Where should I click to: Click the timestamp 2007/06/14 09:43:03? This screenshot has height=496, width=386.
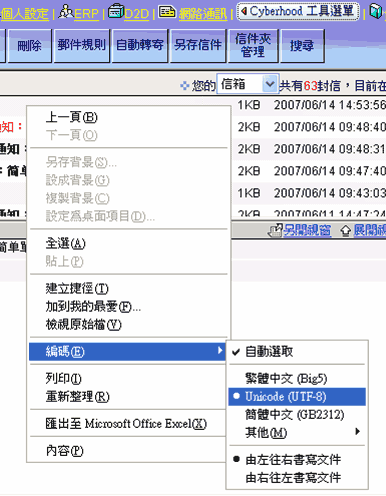[330, 193]
